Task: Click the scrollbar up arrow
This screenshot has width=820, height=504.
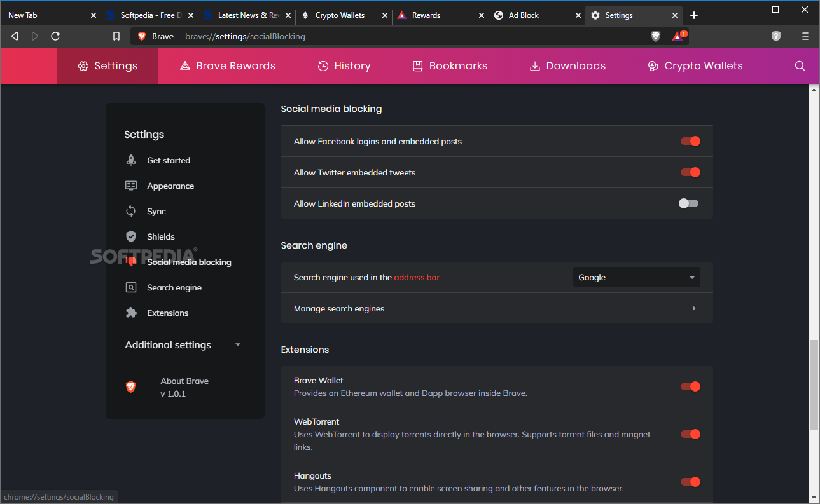Action: tap(814, 90)
